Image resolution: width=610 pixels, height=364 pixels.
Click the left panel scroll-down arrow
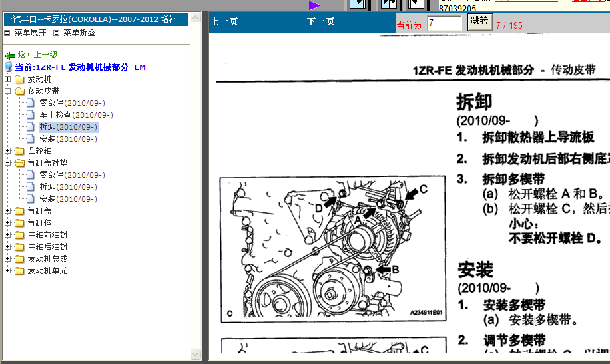coord(196,354)
